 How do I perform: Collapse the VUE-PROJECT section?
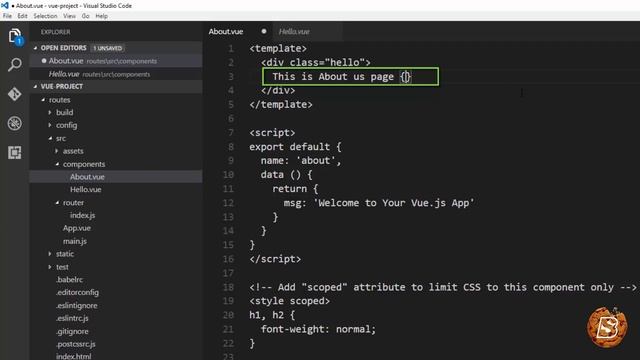36,87
